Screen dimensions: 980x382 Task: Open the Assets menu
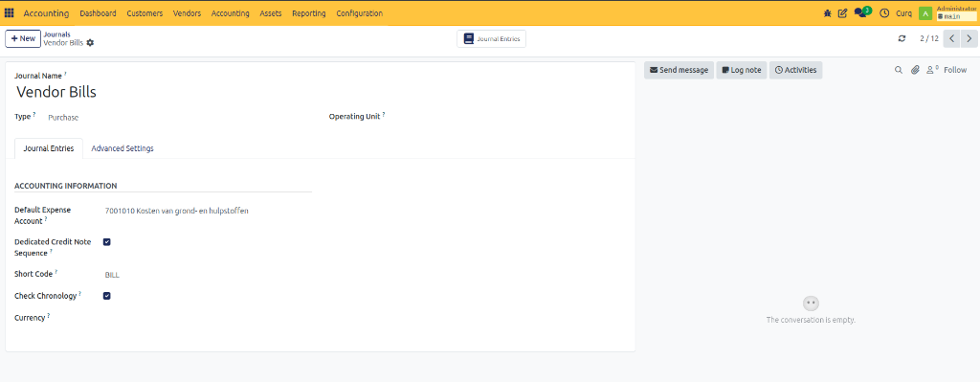[x=271, y=13]
